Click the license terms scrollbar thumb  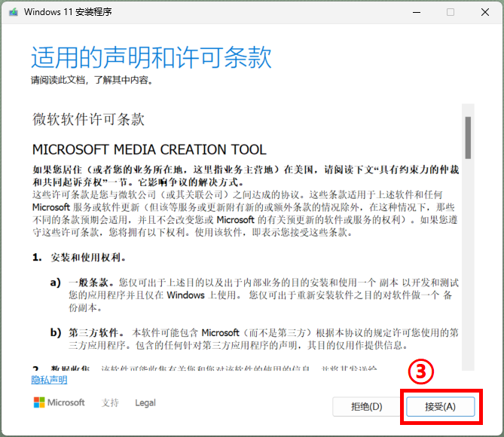pos(468,138)
